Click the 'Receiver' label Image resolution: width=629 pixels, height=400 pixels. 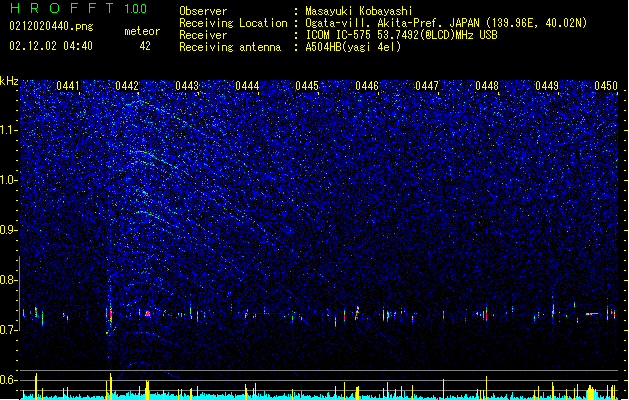click(203, 35)
